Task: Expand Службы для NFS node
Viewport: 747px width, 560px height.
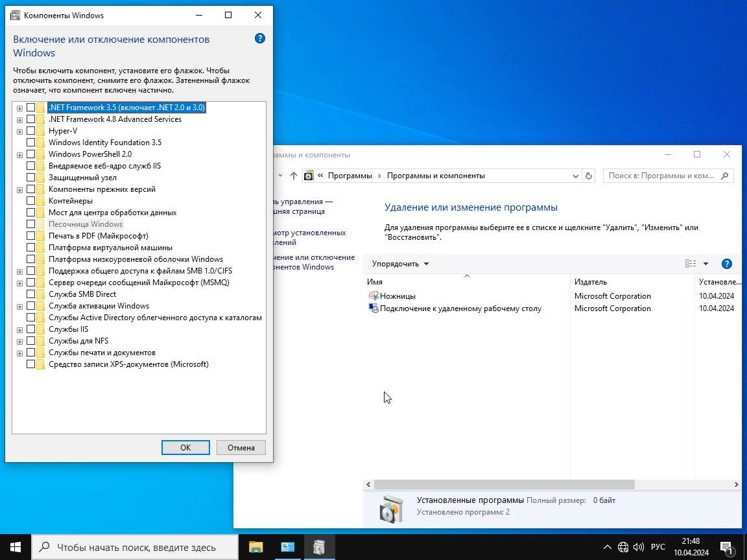Action: [19, 342]
